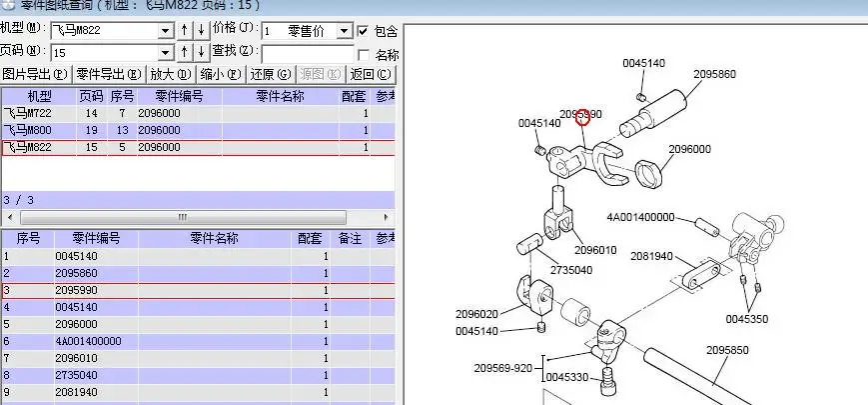This screenshot has height=405, width=868.
Task: Select part 2096010 in row 7
Action: 198,358
